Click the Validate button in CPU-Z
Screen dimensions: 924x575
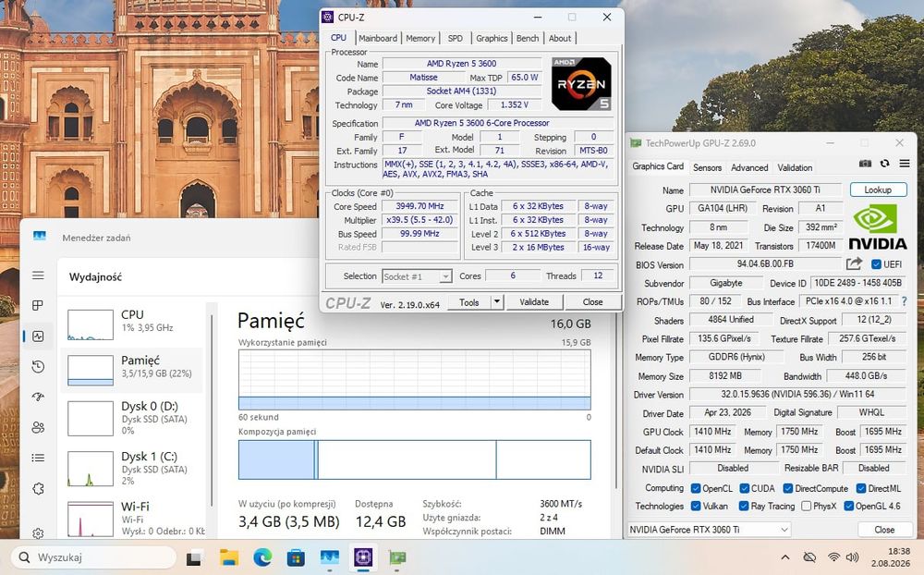pos(534,302)
